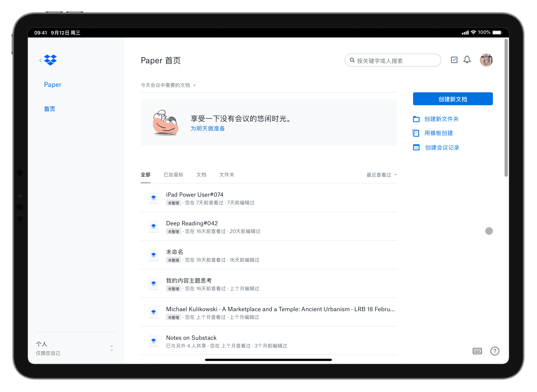
Task: Switch to the 文件夹 tab
Action: (227, 175)
